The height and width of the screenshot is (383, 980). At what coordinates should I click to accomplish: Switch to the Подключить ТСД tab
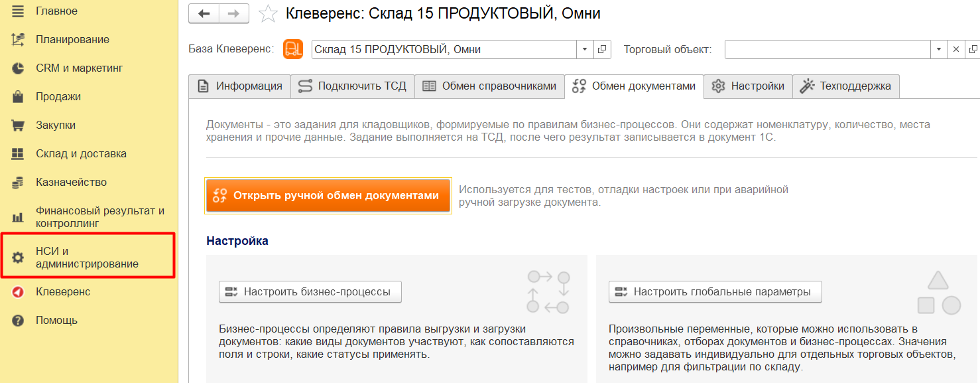353,86
